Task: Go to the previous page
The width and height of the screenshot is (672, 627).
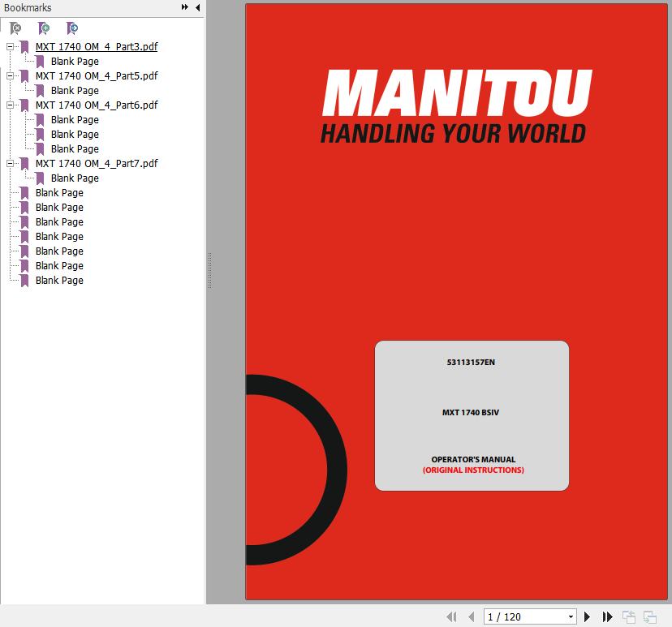Action: point(472,616)
